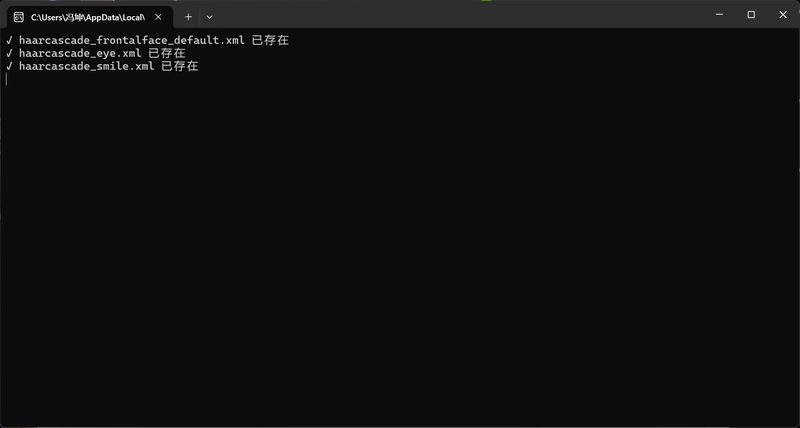Maximize the terminal window
Viewport: 800px width, 428px height.
point(751,15)
